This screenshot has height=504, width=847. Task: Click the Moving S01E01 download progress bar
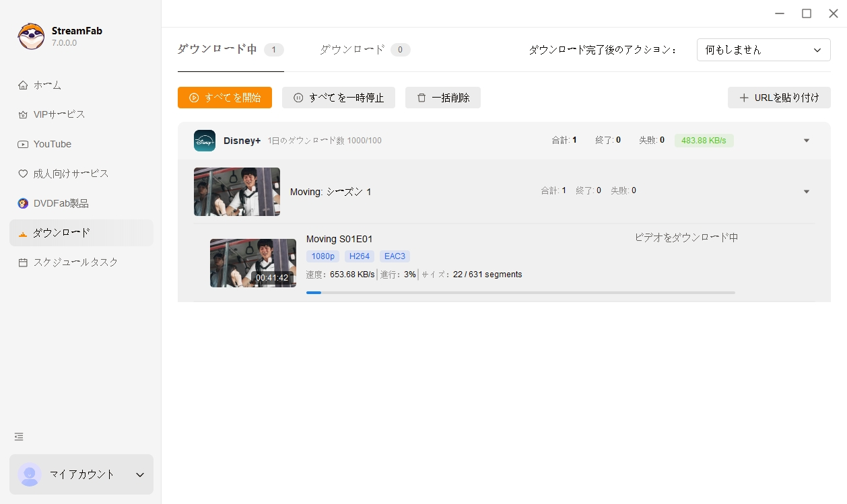(520, 292)
